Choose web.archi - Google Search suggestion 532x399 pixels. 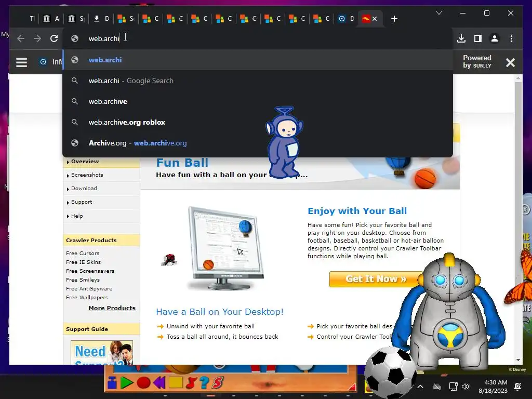click(x=258, y=81)
